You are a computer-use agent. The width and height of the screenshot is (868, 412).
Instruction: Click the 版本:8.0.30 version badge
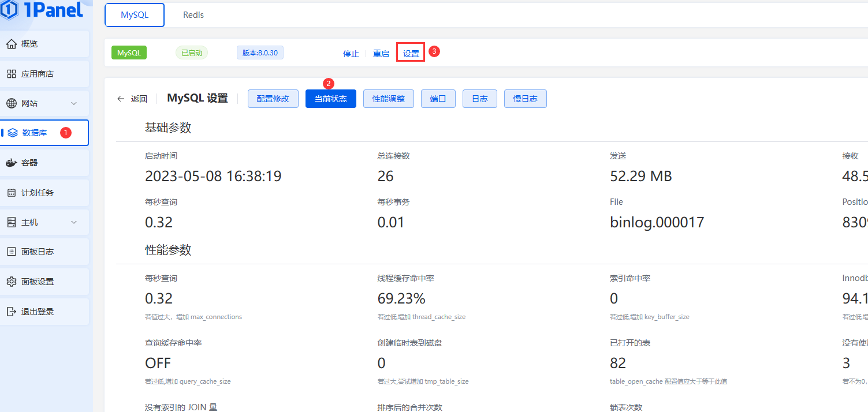click(260, 52)
